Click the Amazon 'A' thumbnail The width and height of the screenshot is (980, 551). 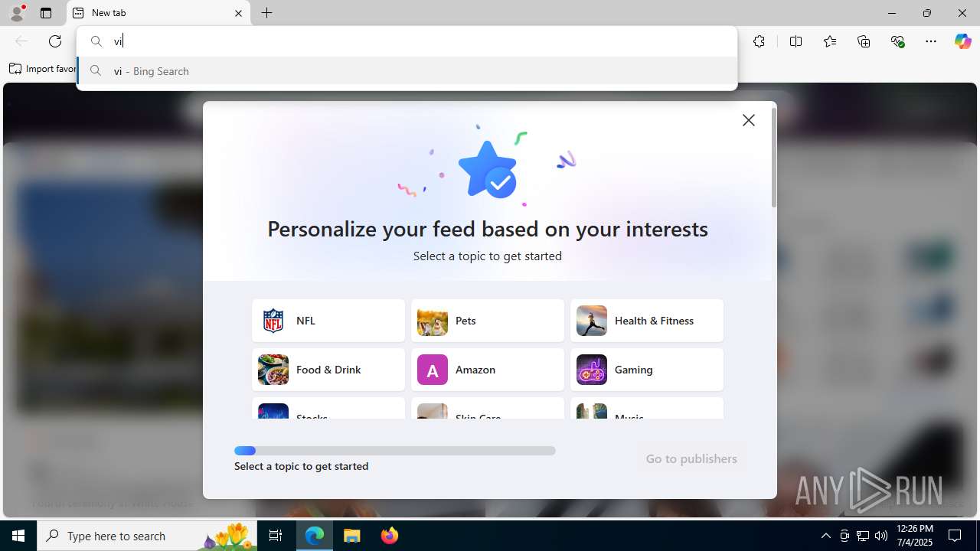click(433, 370)
